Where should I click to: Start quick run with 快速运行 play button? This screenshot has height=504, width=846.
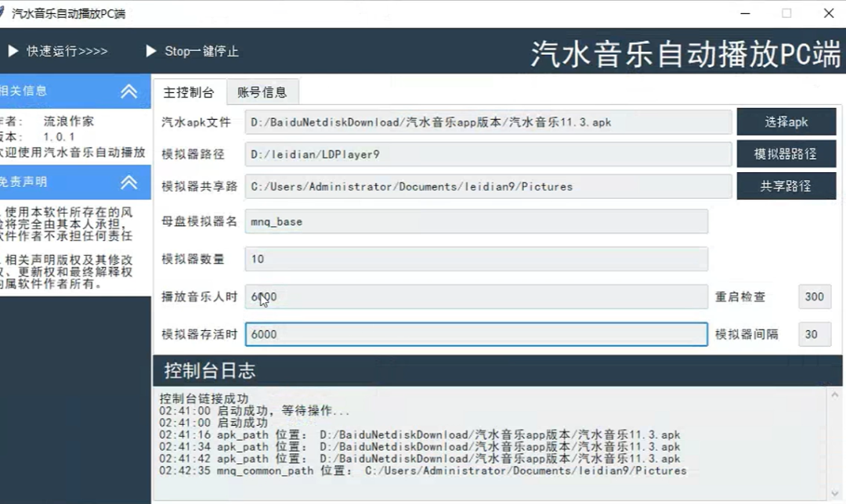point(57,51)
